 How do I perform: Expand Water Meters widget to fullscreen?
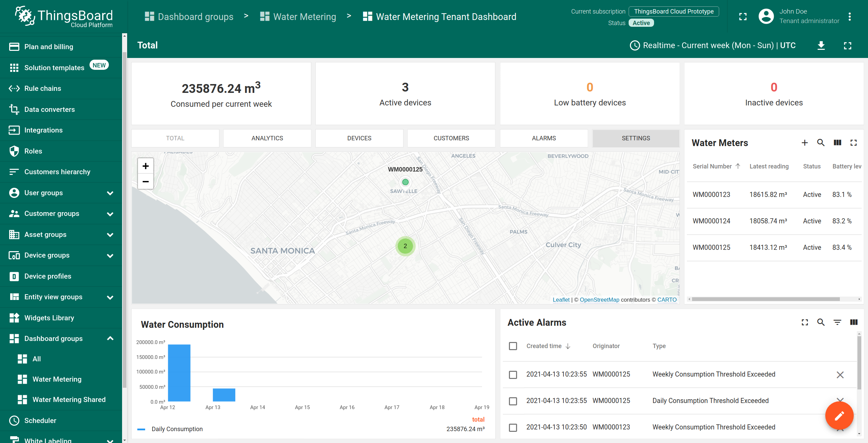click(x=853, y=143)
